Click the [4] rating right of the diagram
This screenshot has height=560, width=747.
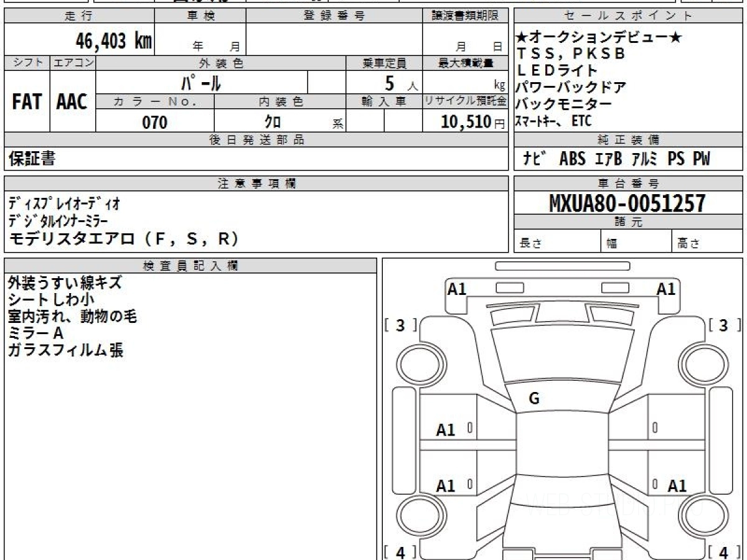pos(724,552)
